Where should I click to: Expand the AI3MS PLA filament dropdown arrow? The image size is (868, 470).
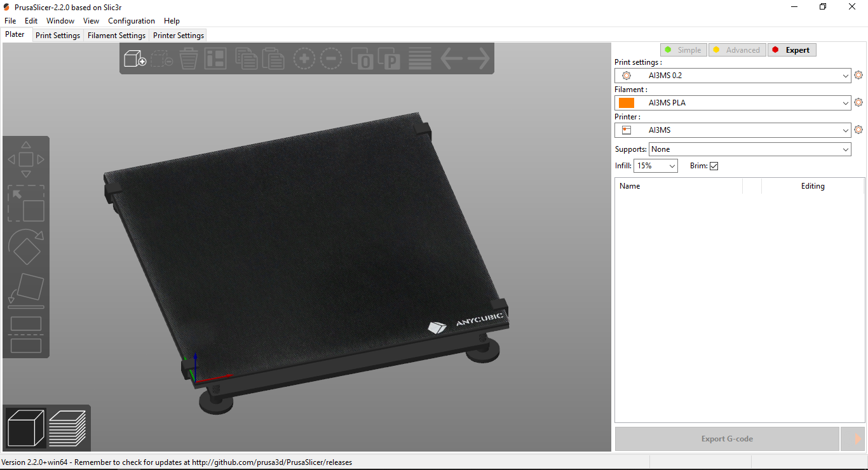pos(846,103)
